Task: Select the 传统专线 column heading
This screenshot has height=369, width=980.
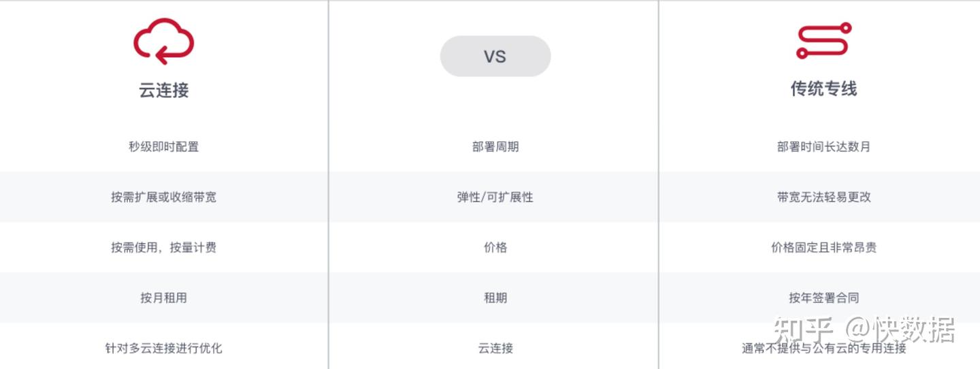Action: point(823,89)
